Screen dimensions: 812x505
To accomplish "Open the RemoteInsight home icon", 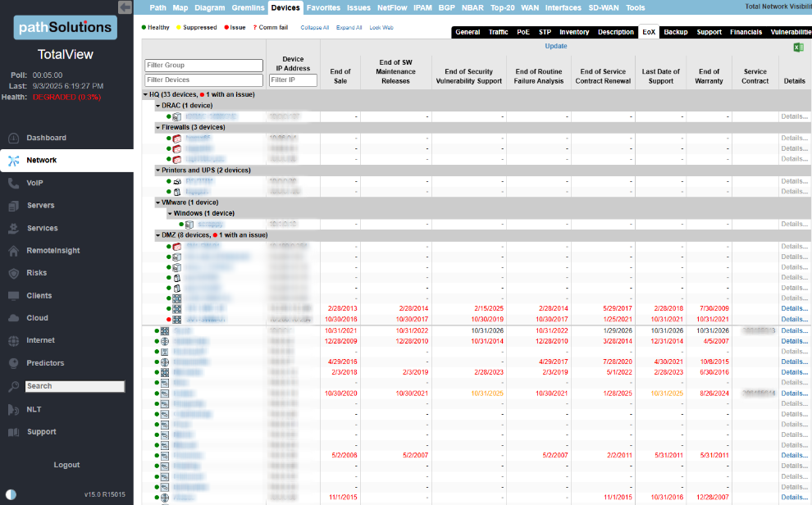I will click(x=14, y=250).
